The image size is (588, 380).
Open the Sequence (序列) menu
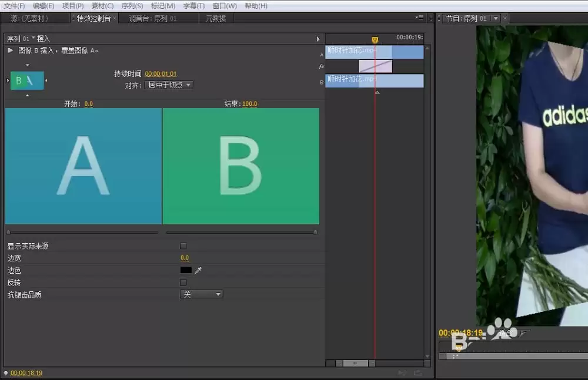132,6
